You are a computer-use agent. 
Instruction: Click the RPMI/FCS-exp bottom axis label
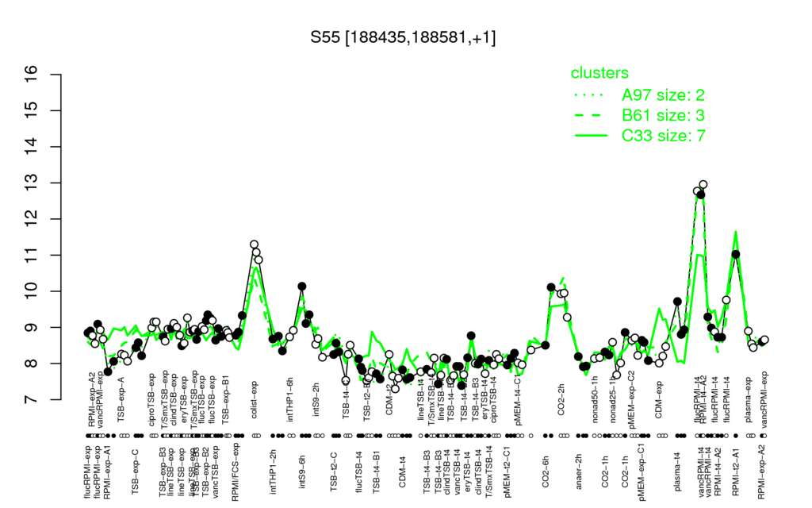[236, 471]
